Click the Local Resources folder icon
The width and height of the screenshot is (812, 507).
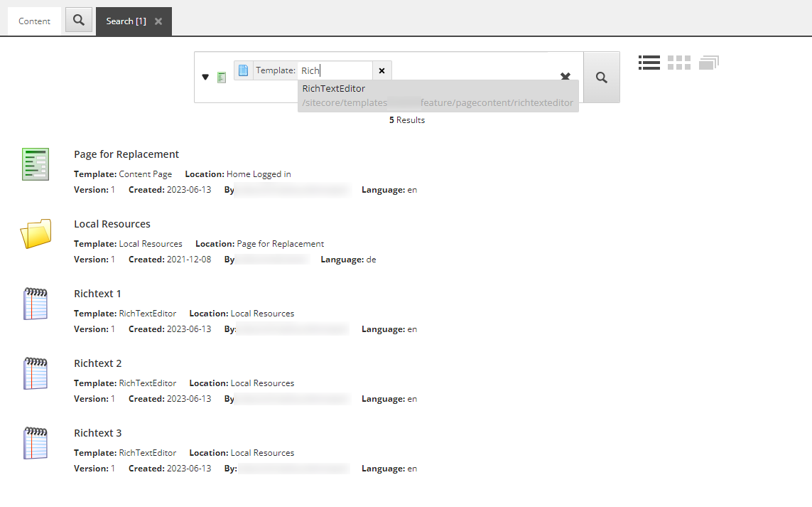pyautogui.click(x=35, y=234)
